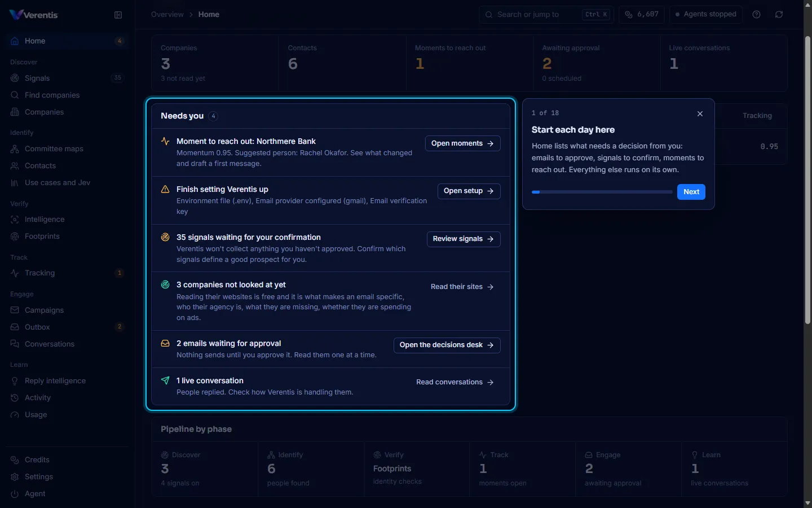Click the Search or jump to field
The image size is (812, 508).
(x=546, y=15)
